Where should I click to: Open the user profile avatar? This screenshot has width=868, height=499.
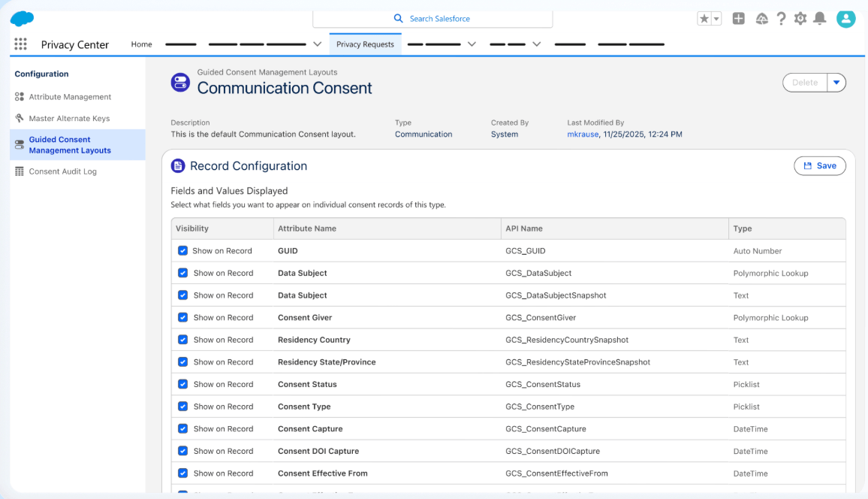845,19
